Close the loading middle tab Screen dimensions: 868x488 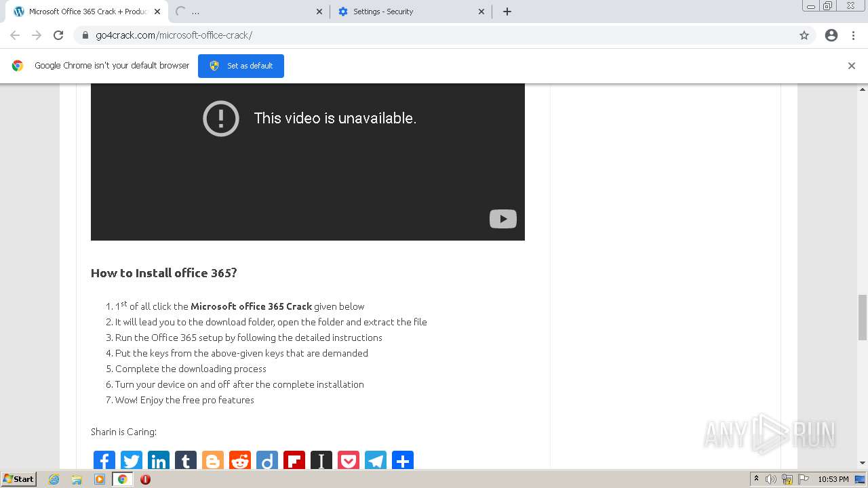[319, 12]
